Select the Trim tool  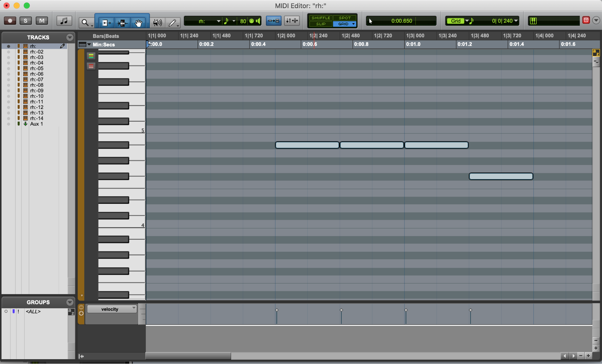106,23
